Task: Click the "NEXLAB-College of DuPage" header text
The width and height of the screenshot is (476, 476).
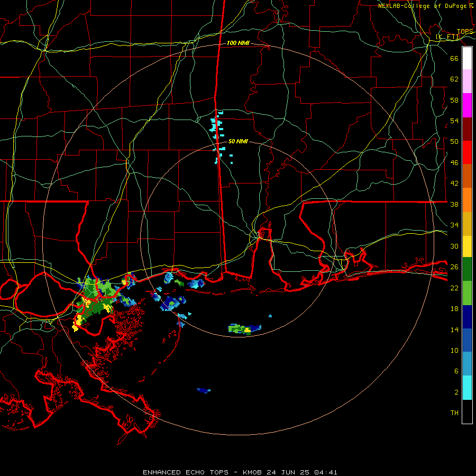Action: click(x=423, y=6)
